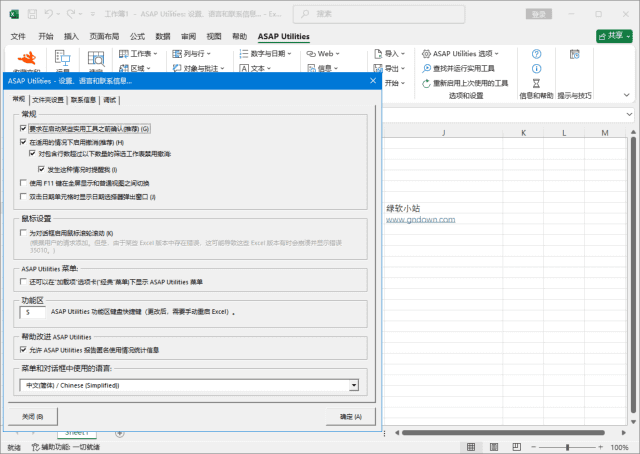The height and width of the screenshot is (454, 640).
Task: Enable 显示 ASAP Utilities 菜单 checkbox
Action: pos(23,282)
